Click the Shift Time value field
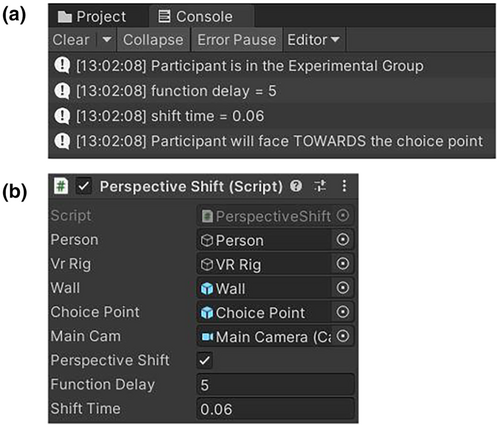Viewport: 500px width, 428px height. click(x=275, y=409)
